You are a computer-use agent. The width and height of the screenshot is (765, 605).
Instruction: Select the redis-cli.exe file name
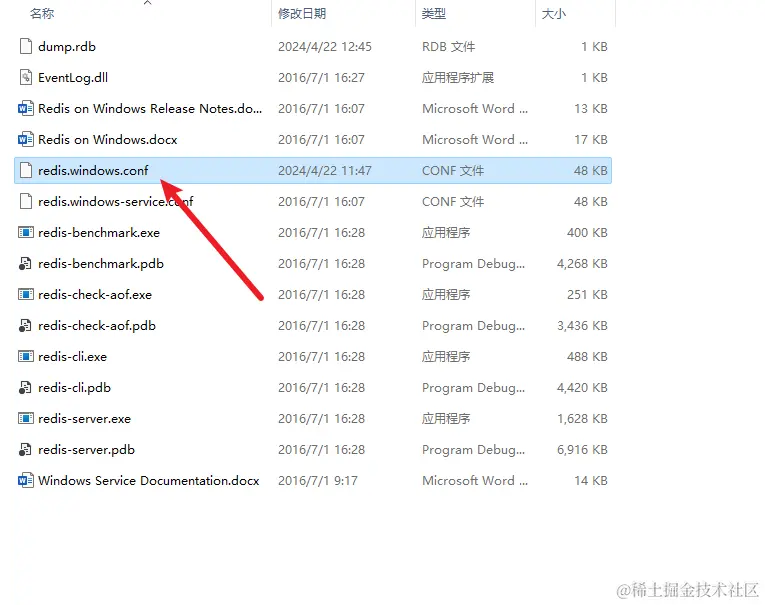(x=73, y=356)
